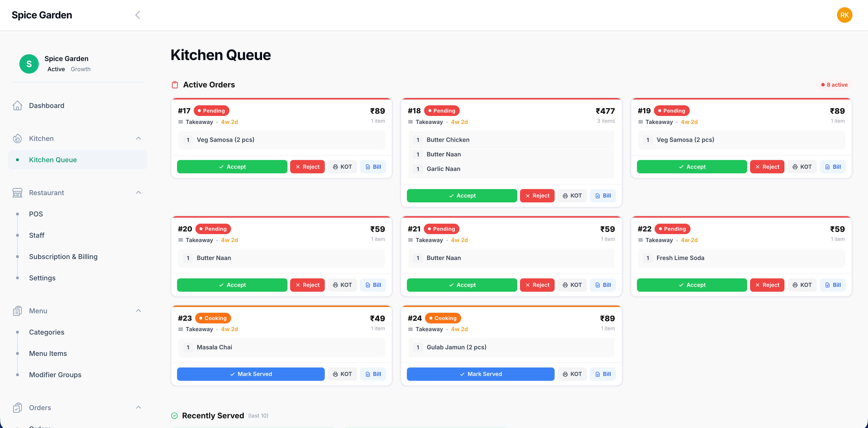Click the Menu book icon in sidebar
The width and height of the screenshot is (868, 428).
pyautogui.click(x=17, y=311)
